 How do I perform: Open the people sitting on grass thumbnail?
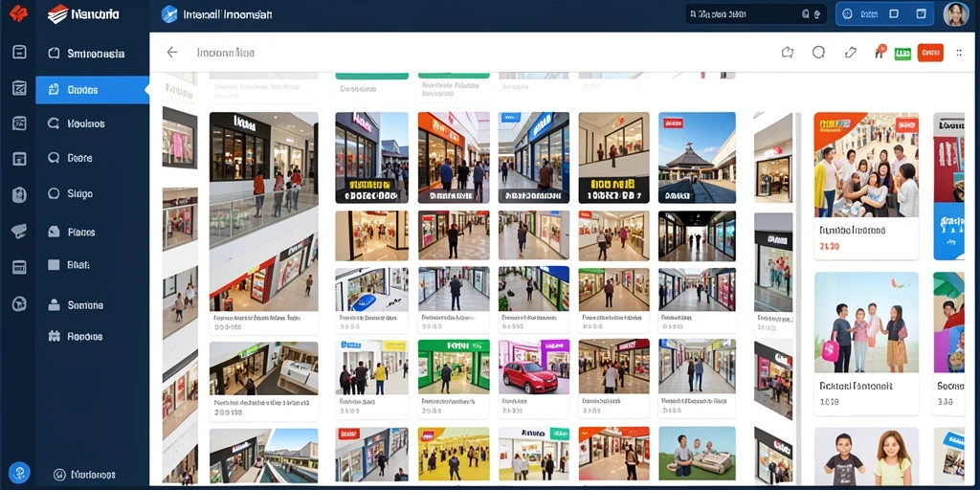697,454
